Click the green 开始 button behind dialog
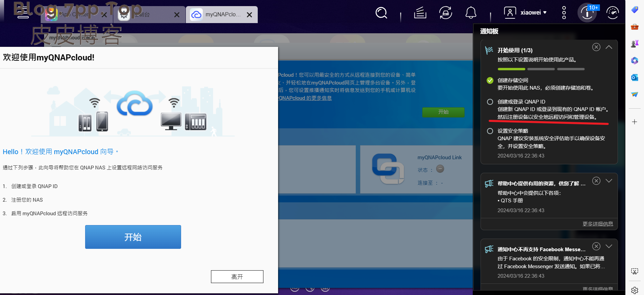Viewport: 644px width, 295px height. (443, 112)
